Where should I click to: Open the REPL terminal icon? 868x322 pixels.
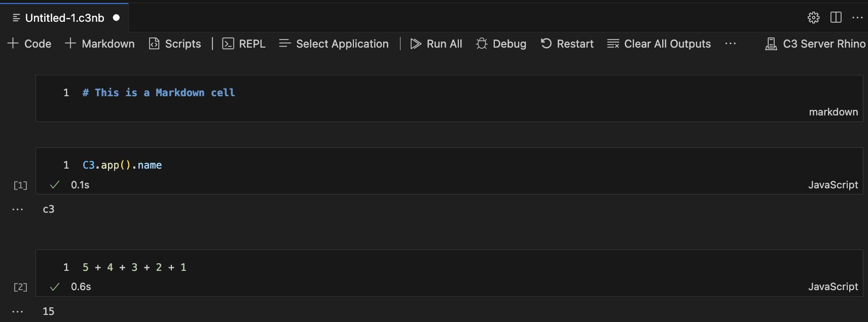(x=228, y=44)
